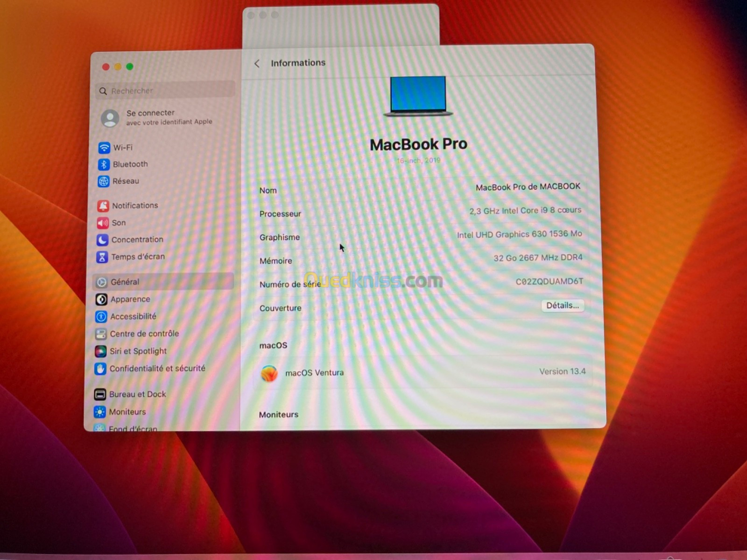
Task: Click the processor value 2,3 GHz Intel Core i9
Action: [525, 210]
